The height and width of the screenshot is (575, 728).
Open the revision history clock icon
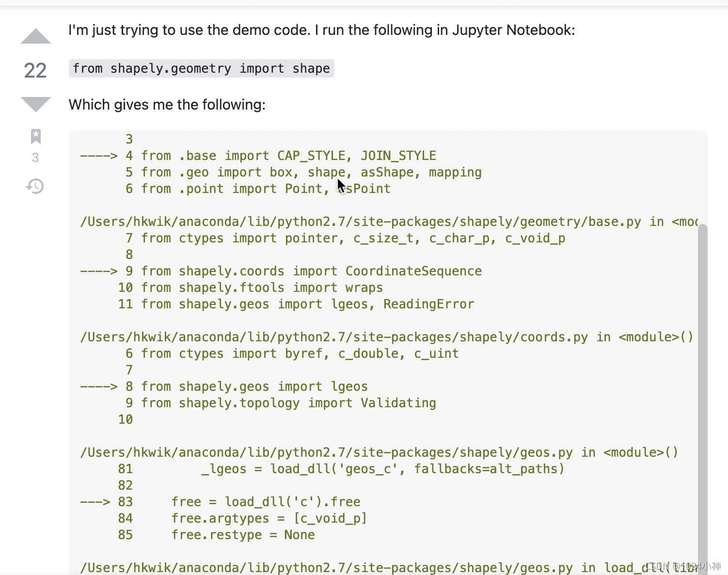coord(35,186)
